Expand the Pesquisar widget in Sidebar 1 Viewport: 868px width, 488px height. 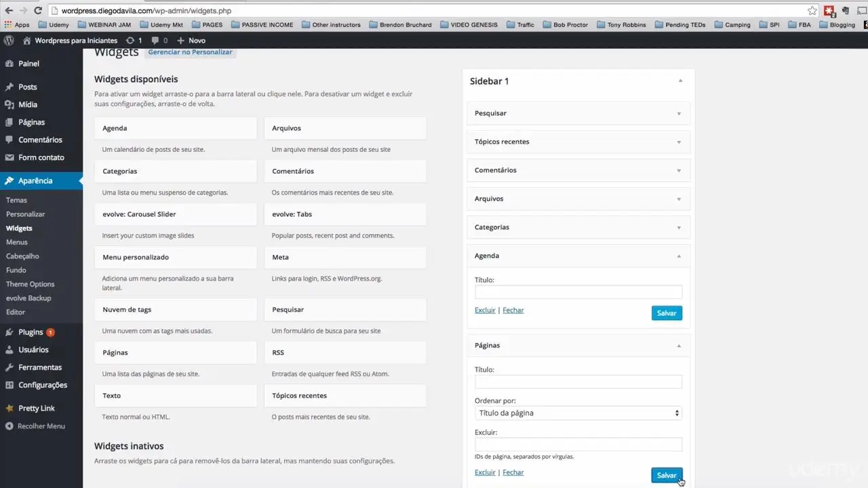(x=679, y=114)
